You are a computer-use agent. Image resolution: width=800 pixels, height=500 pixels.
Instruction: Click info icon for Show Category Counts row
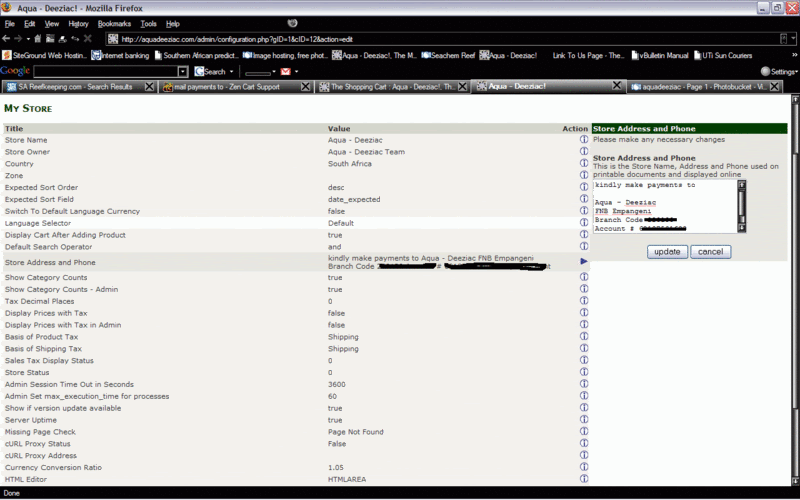(x=584, y=277)
